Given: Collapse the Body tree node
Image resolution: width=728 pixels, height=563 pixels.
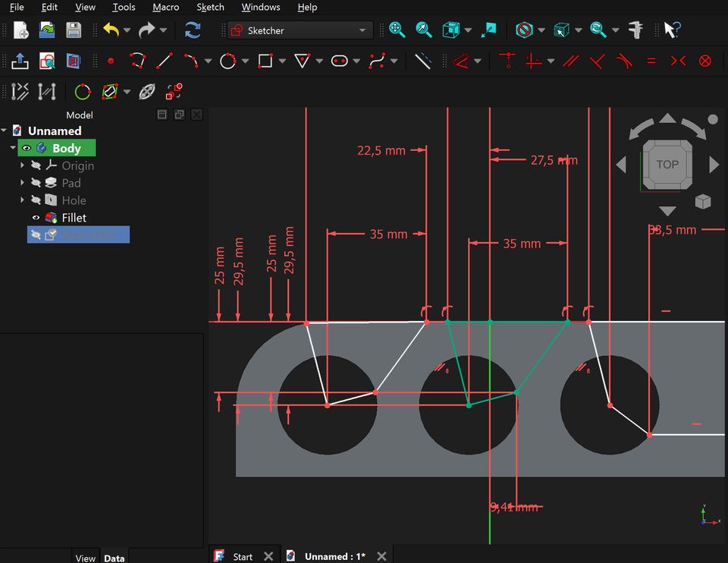Looking at the screenshot, I should 13,148.
